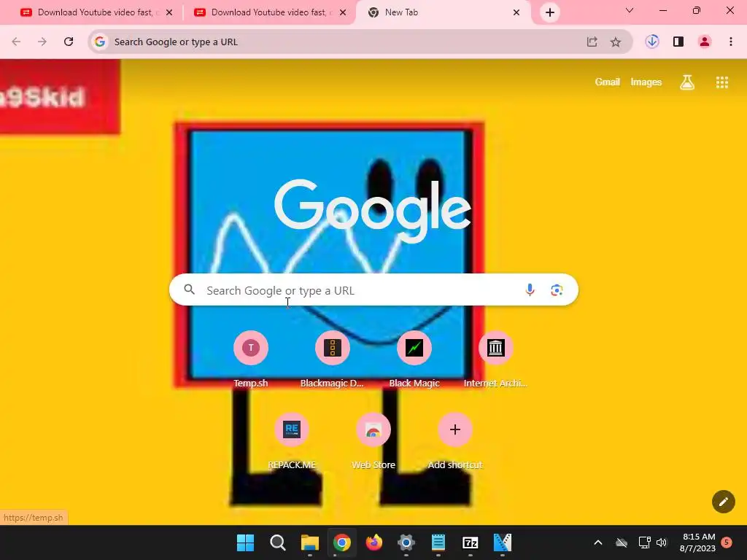Reload the current page

[x=69, y=42]
